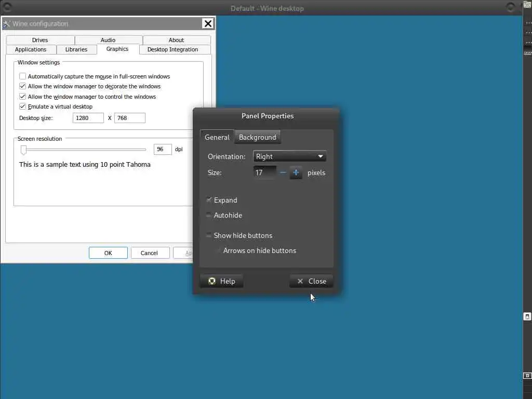This screenshot has width=532, height=399.
Task: Click the Wine configuration title bar icon
Action: [6, 24]
